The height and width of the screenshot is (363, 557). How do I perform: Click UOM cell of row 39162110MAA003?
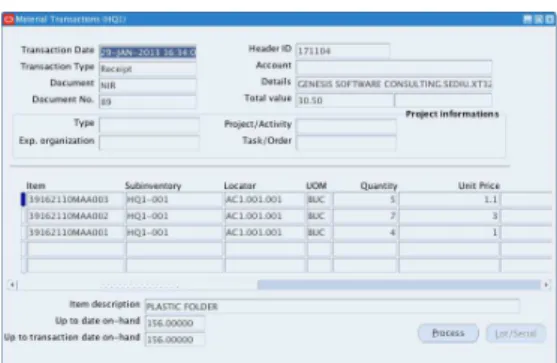(320, 199)
